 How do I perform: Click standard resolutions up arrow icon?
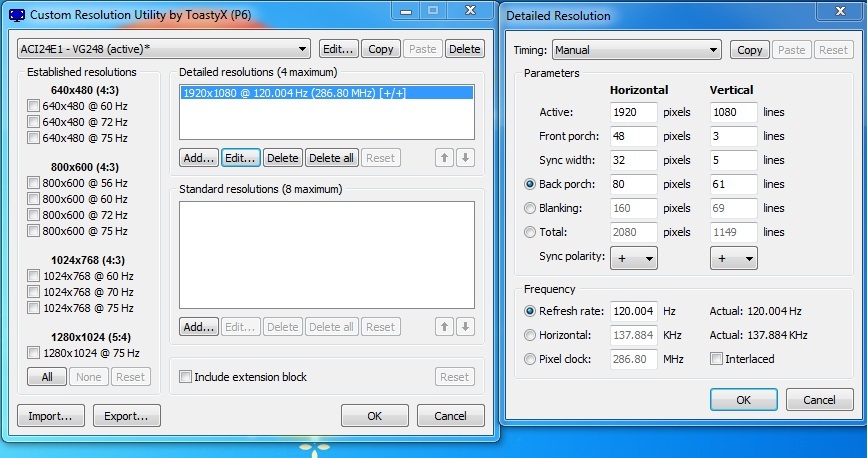444,327
